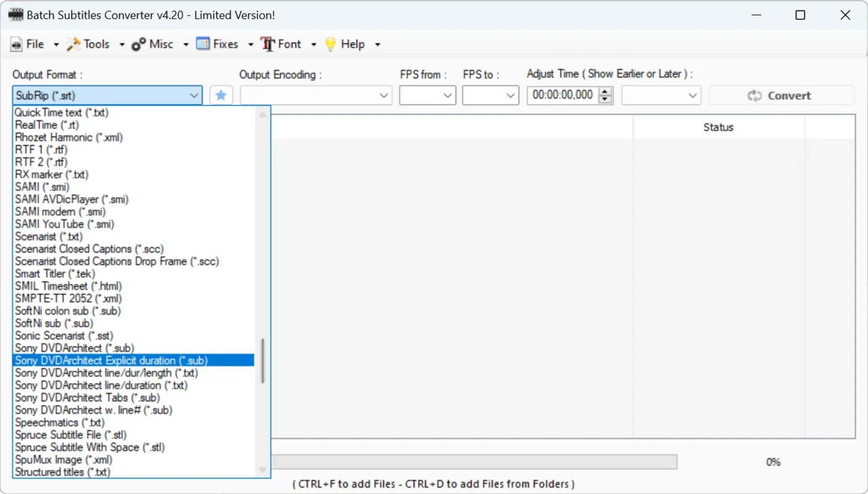
Task: Expand the Help dropdown arrow
Action: pos(377,44)
